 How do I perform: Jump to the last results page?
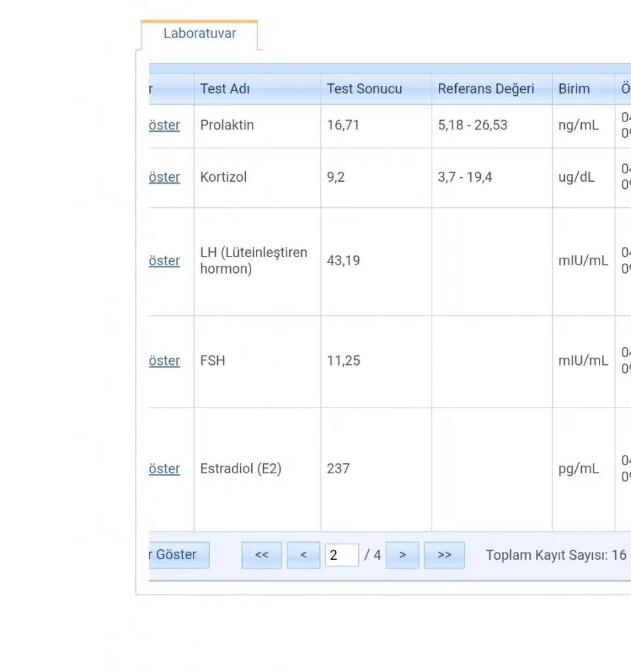[x=444, y=555]
